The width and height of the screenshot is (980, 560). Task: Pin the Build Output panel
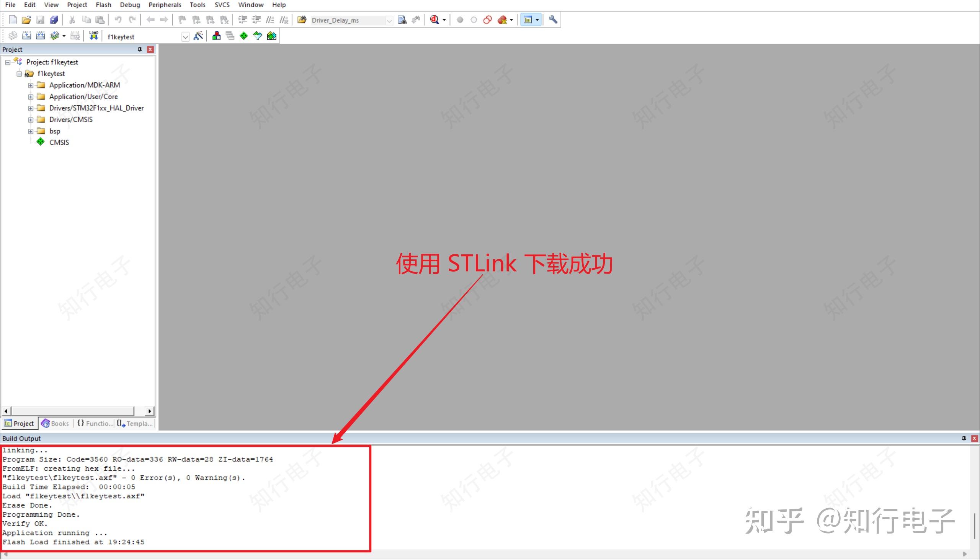pyautogui.click(x=964, y=438)
